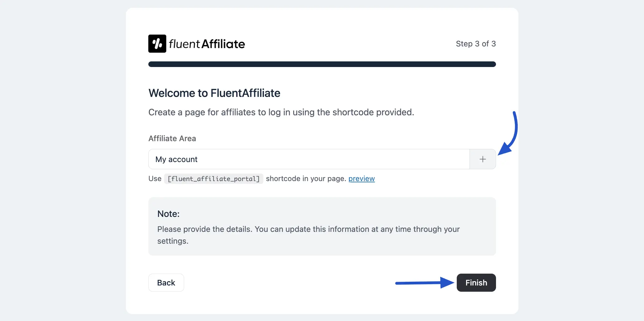Image resolution: width=644 pixels, height=321 pixels.
Task: Click the Welcome to FluentAffiliate heading
Action: [214, 93]
